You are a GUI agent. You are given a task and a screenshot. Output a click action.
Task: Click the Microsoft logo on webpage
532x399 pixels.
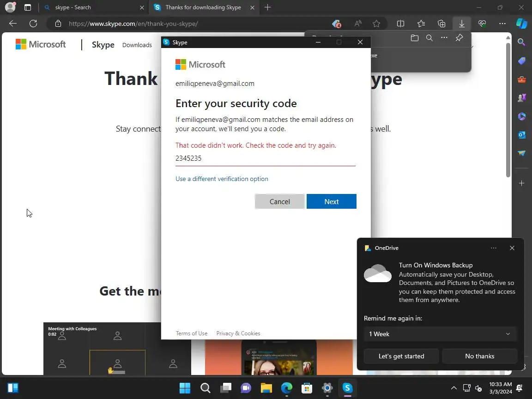(x=41, y=44)
